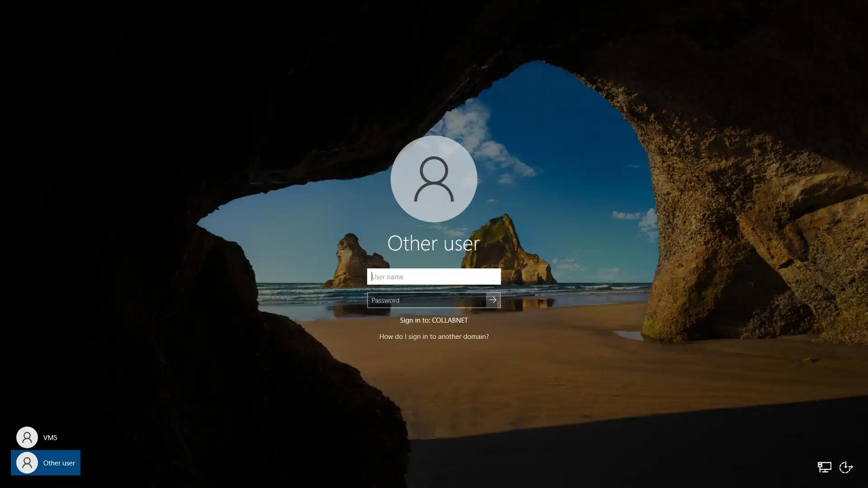Image resolution: width=868 pixels, height=488 pixels.
Task: Click the 'User name' placeholder text
Action: (388, 277)
